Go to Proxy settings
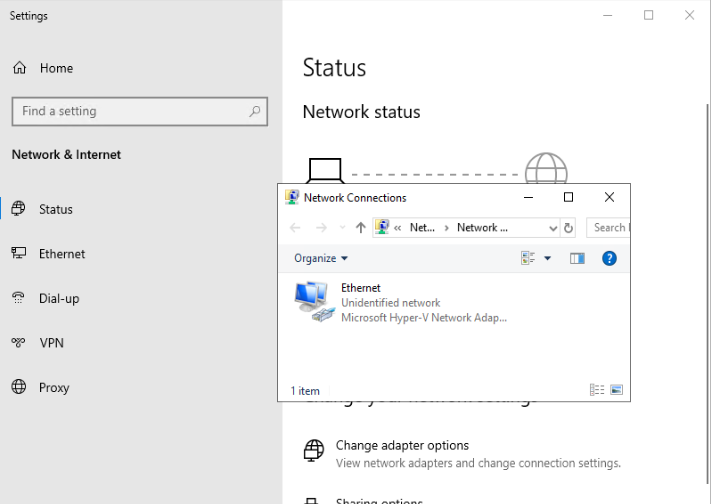This screenshot has height=504, width=711. click(54, 388)
